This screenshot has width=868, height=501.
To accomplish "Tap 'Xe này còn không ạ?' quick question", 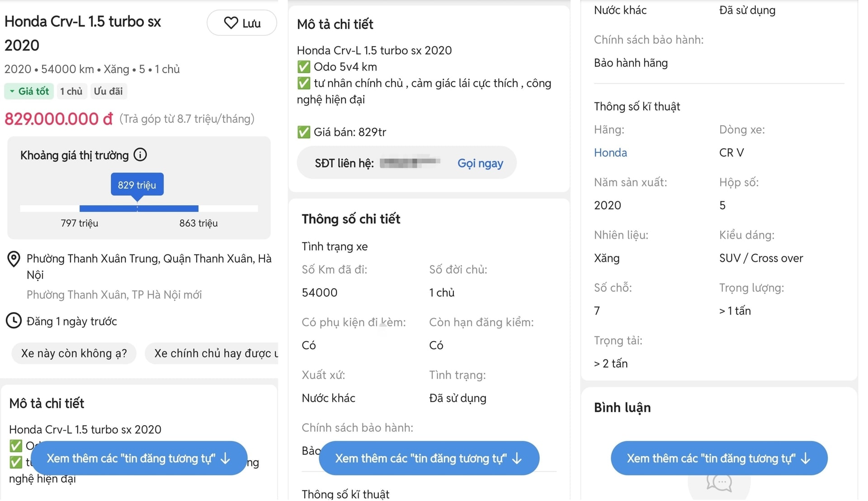I will tap(74, 353).
